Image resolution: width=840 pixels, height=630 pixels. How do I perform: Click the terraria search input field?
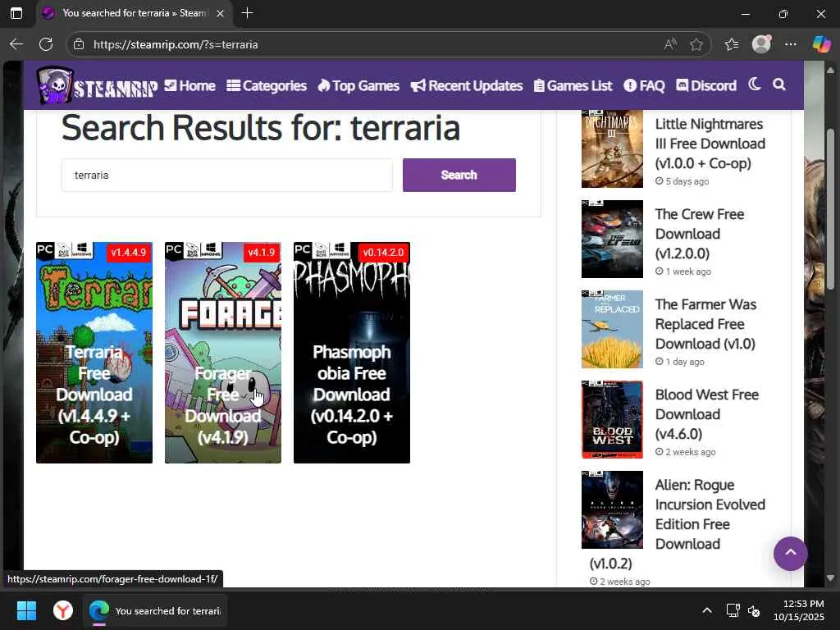point(227,176)
